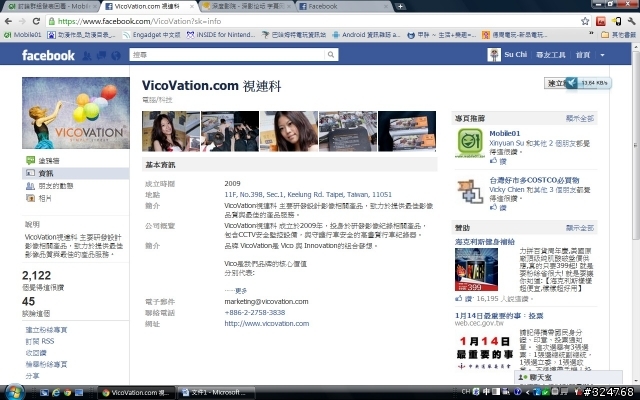
Task: Open the other bookmarks folder
Action: click(x=618, y=35)
